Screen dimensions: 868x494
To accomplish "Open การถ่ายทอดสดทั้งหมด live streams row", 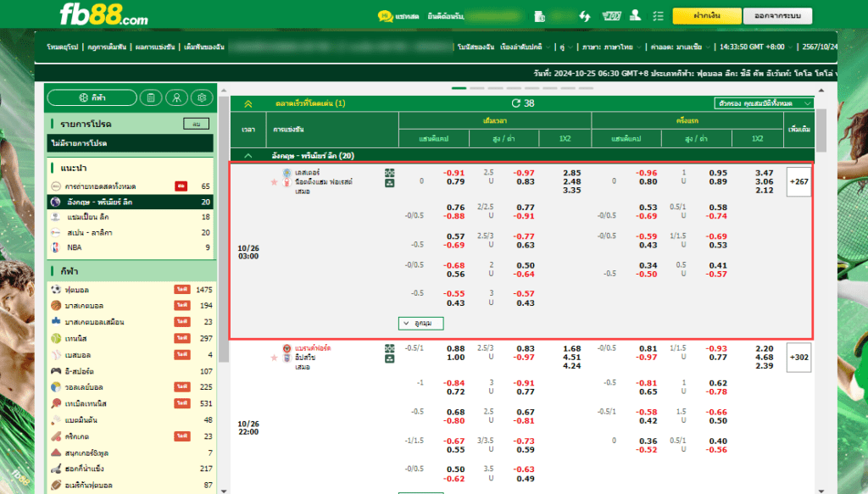I will coord(131,186).
